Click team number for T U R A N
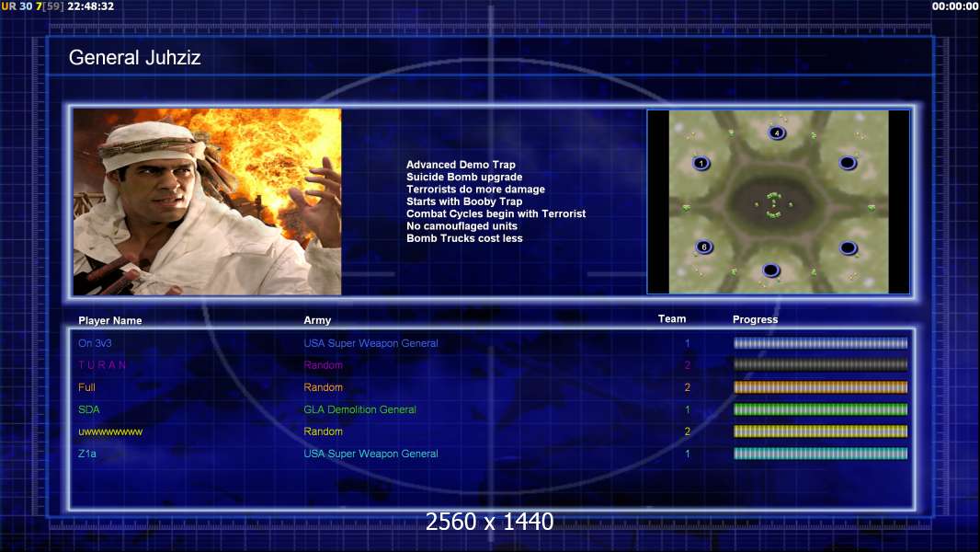 687,365
